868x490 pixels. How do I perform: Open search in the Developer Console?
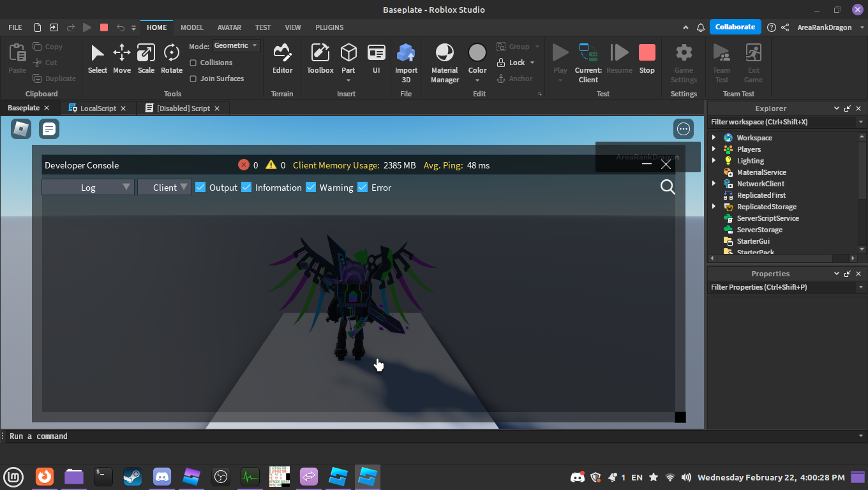point(668,187)
